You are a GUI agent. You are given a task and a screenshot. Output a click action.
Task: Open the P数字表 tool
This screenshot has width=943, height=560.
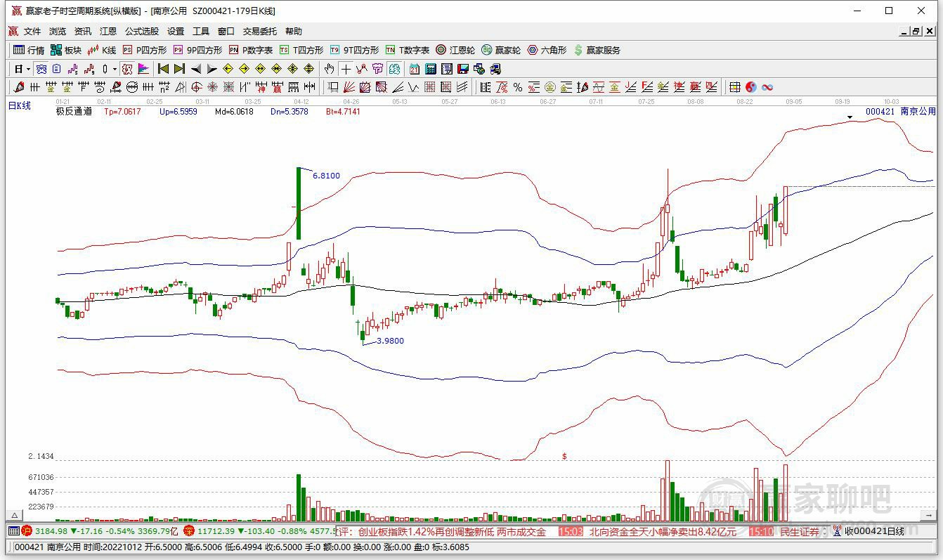point(251,50)
